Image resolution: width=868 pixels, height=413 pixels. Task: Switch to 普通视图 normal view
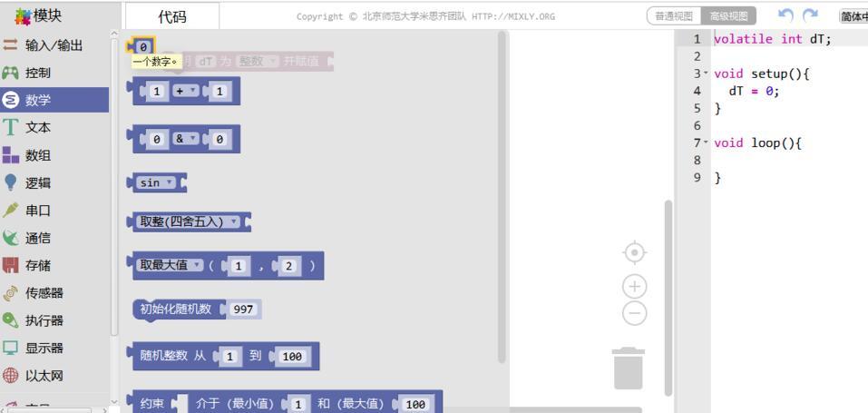(674, 16)
